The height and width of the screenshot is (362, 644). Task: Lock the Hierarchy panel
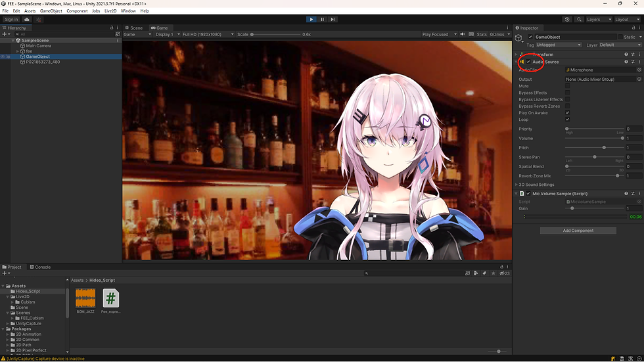[111, 28]
